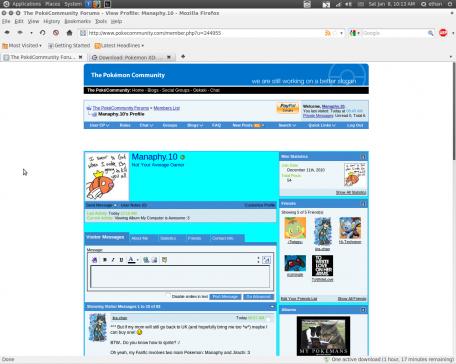Click the Go Advanced button
Image resolution: width=456 pixels, height=364 pixels.
coord(258,297)
